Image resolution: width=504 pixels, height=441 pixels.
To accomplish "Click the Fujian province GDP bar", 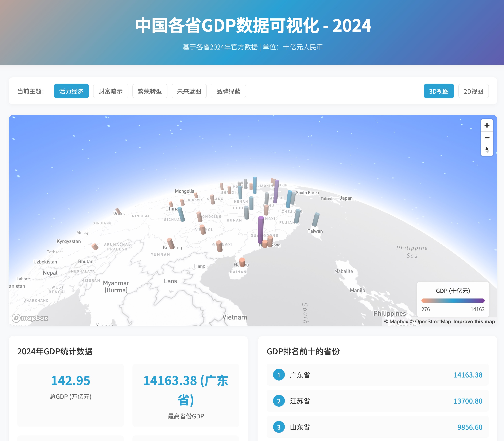I will pyautogui.click(x=297, y=216).
